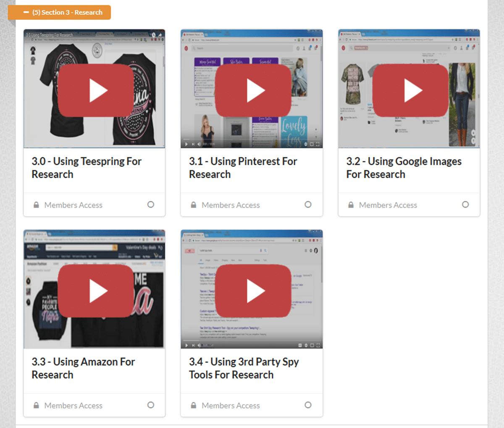Play the Using Google Images For Research video
This screenshot has height=428, width=504.
point(410,90)
